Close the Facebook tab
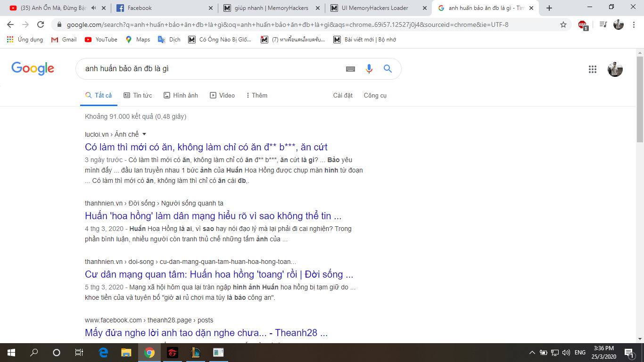This screenshot has width=644, height=362. click(x=211, y=8)
